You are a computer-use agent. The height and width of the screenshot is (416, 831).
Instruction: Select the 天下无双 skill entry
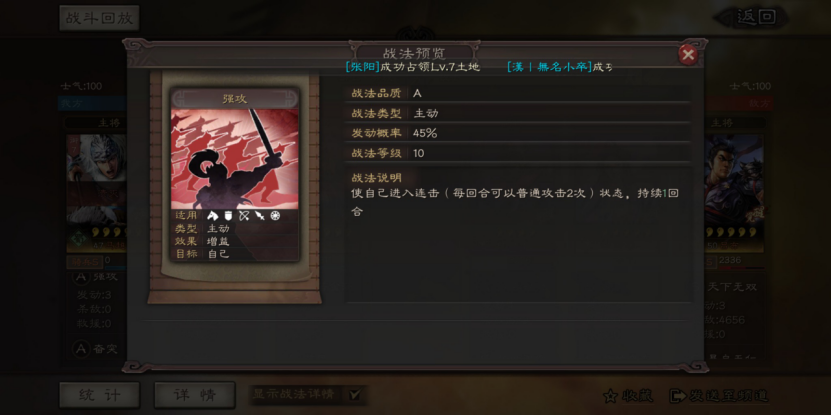point(732,287)
